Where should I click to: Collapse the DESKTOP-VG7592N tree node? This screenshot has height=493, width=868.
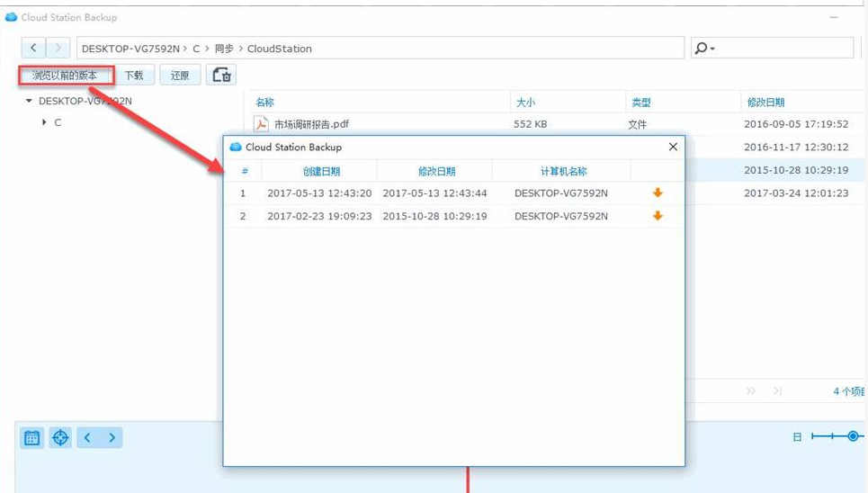(30, 102)
